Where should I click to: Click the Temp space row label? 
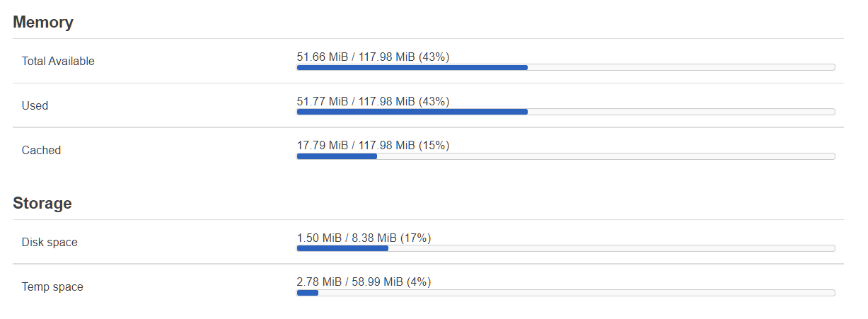pos(52,286)
